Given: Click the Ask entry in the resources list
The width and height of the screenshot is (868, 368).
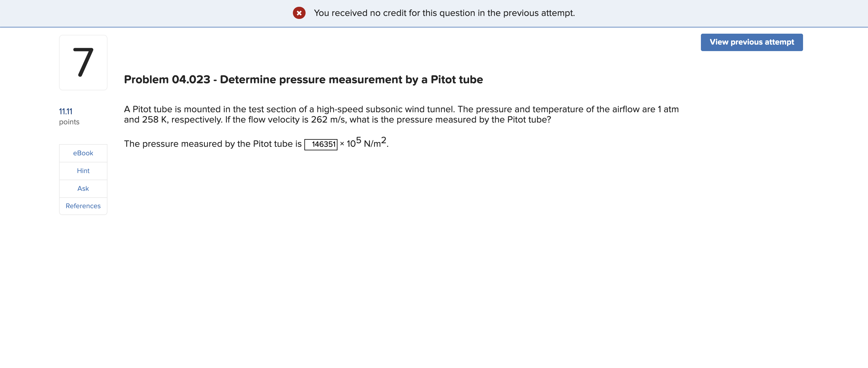Looking at the screenshot, I should [x=83, y=188].
